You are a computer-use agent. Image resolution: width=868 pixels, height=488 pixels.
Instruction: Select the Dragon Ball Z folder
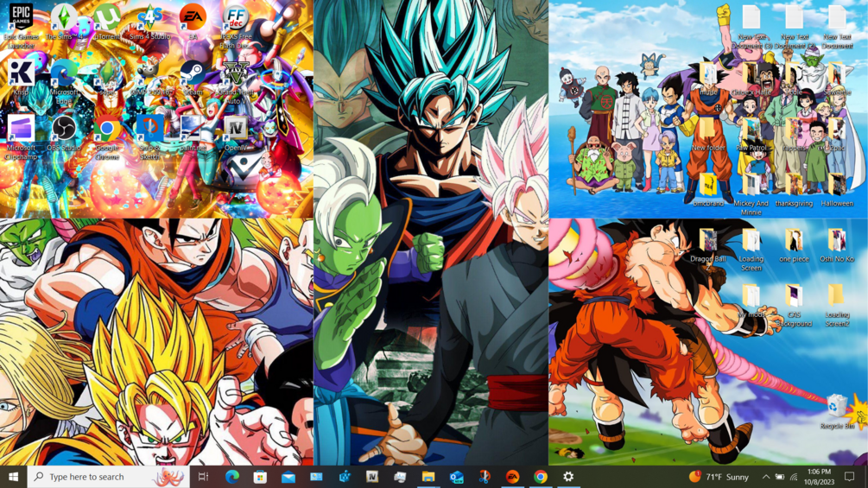708,249
